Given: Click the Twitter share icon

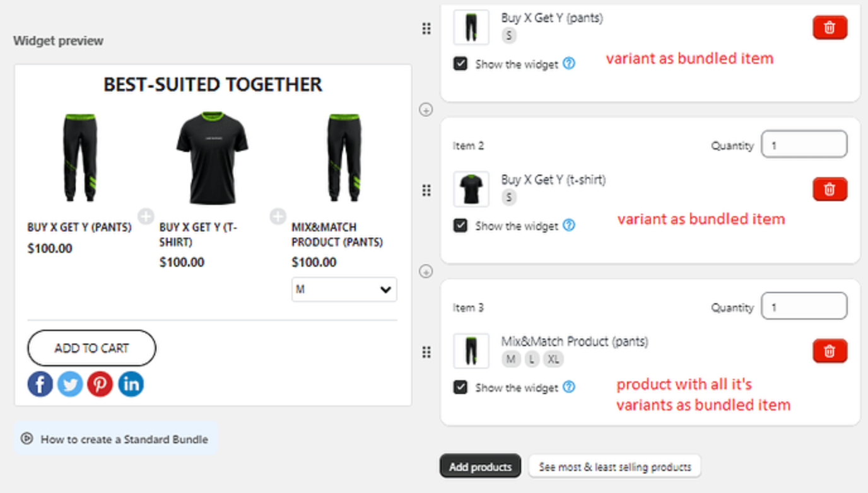Looking at the screenshot, I should click(70, 384).
